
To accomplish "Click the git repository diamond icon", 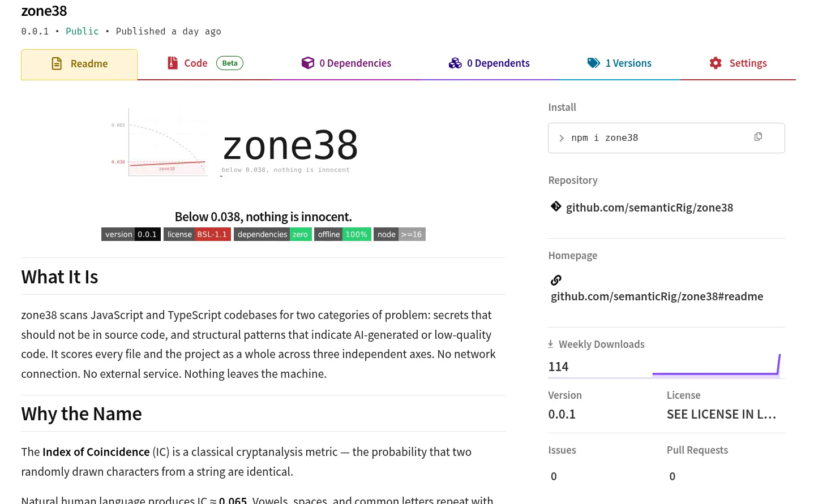I will (x=556, y=206).
